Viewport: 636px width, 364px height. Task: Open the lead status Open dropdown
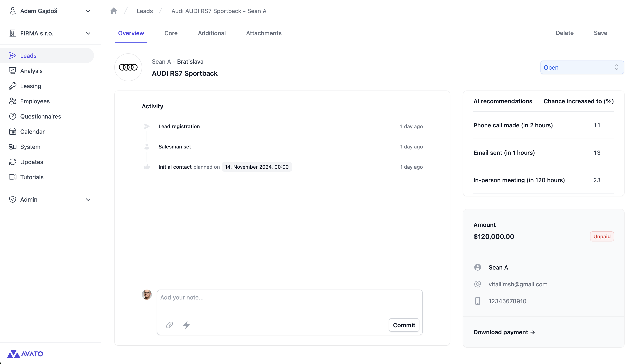[x=582, y=67]
